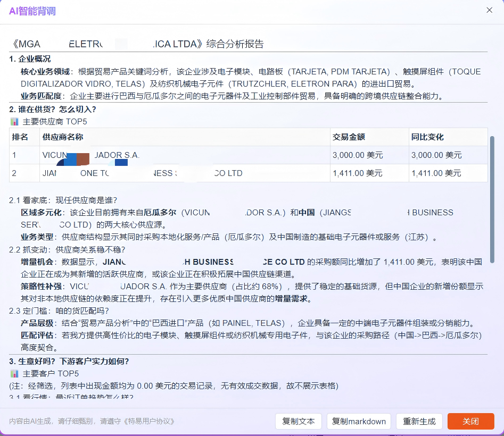Image resolution: width=504 pixels, height=436 pixels.
Task: Select the rank 1 supplier name ending JADOR S.A.
Action: 91,155
